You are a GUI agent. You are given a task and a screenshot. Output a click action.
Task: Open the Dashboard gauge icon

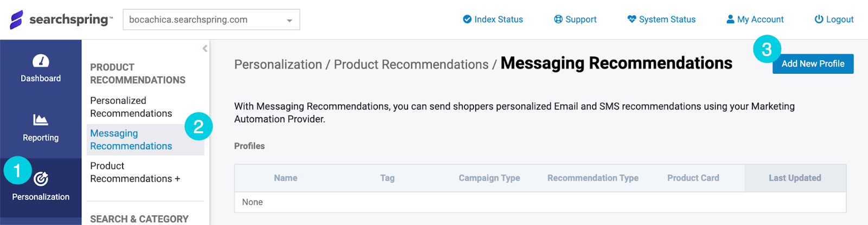click(x=41, y=61)
